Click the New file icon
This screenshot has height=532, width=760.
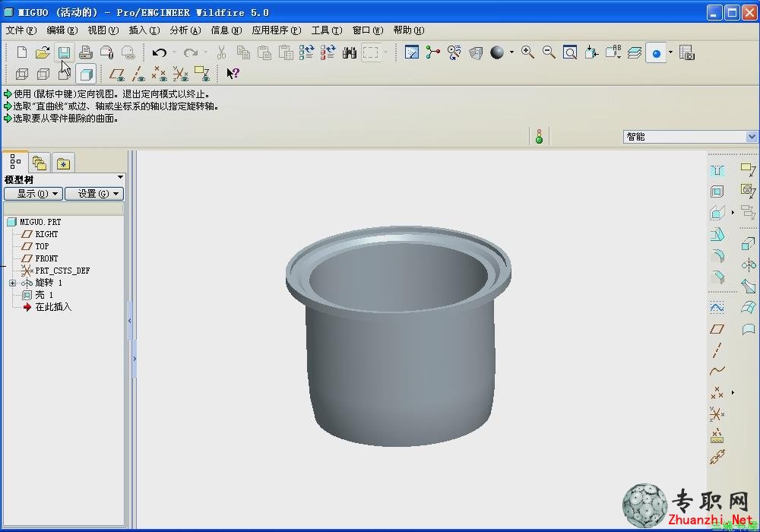(22, 52)
